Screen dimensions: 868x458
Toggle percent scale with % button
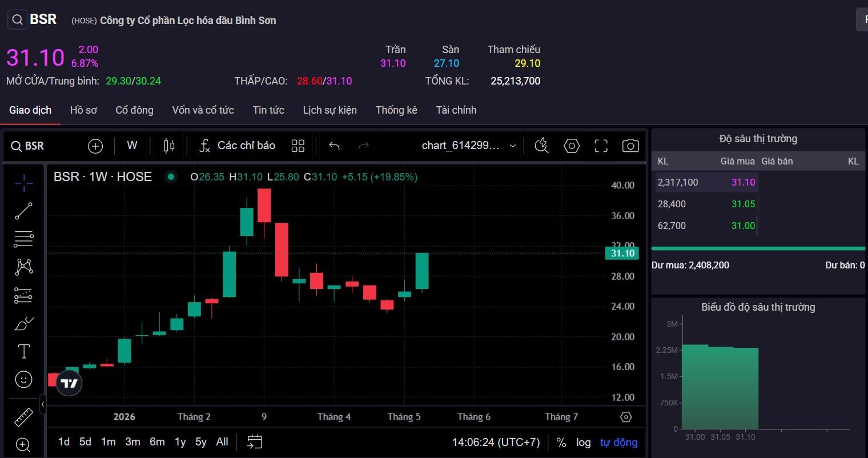click(561, 442)
